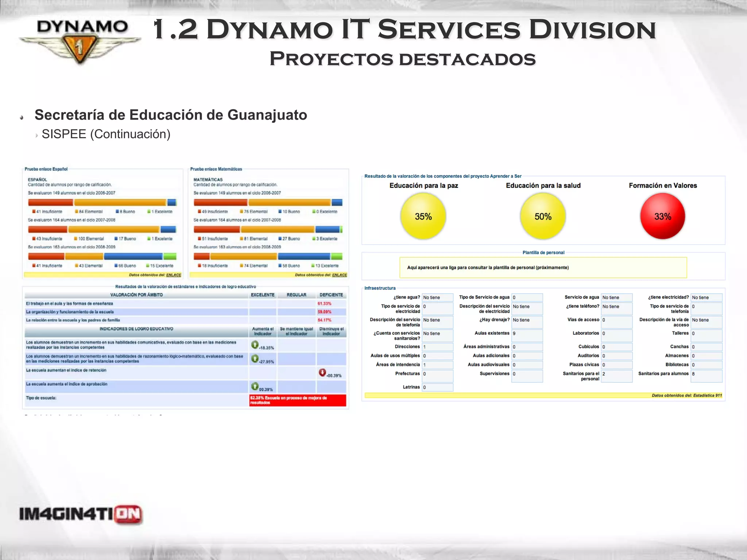The height and width of the screenshot is (560, 747).
Task: Click the 54.17% deficiente value
Action: [324, 320]
